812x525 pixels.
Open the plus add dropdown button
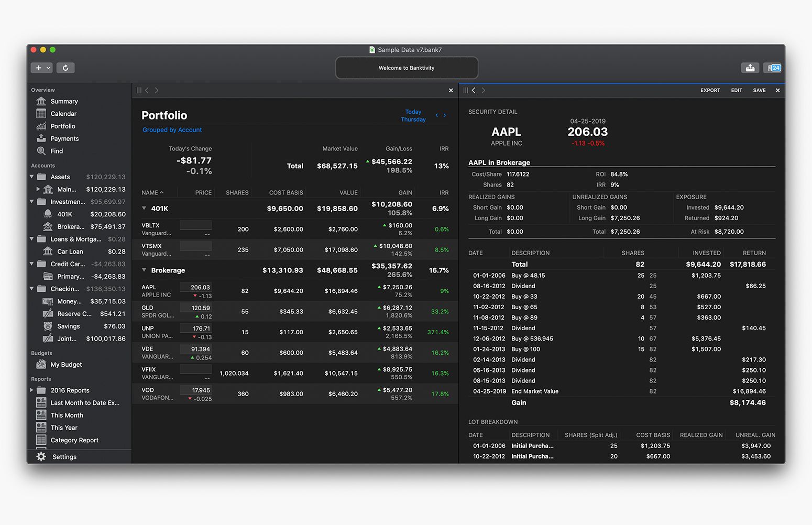click(42, 68)
